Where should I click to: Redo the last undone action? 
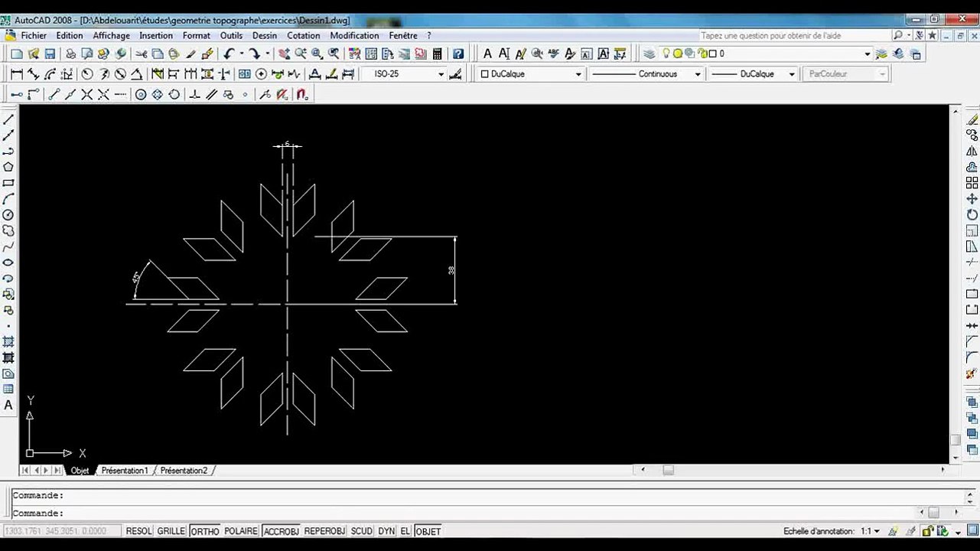pos(255,54)
